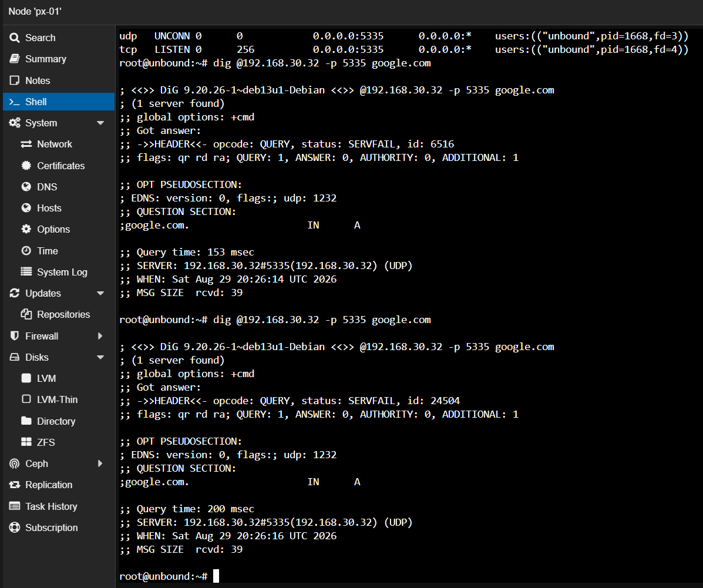Image resolution: width=703 pixels, height=588 pixels.
Task: Open the Network settings entry
Action: 59,144
